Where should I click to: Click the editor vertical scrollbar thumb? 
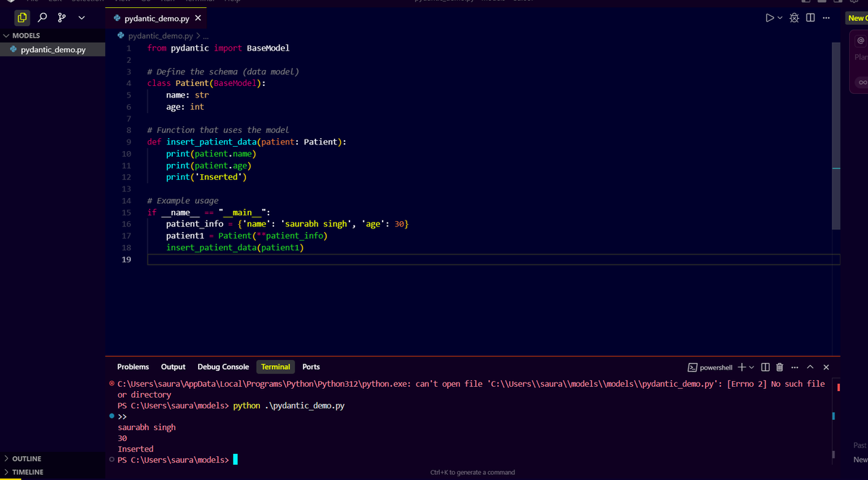coord(836,134)
